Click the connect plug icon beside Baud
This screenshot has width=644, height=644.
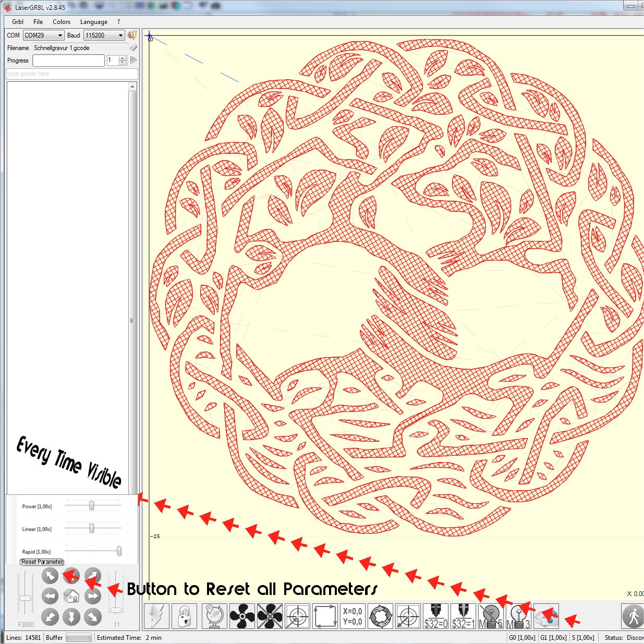132,35
